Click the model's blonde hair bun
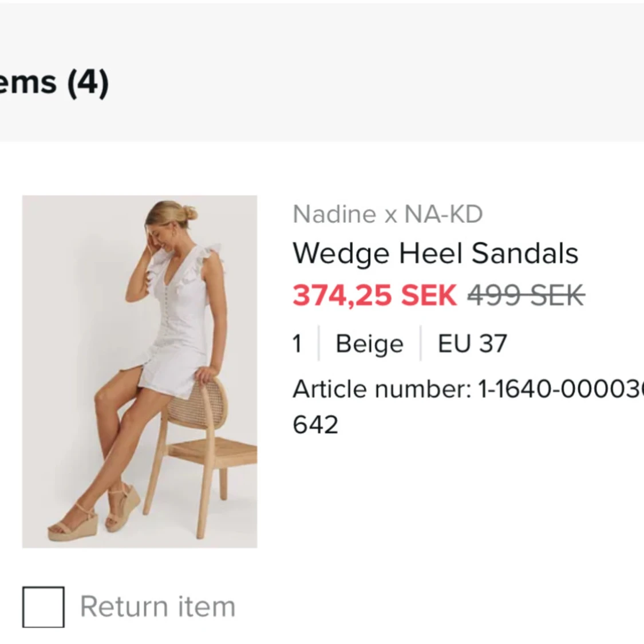Viewport: 644px width, 644px height. [189, 213]
